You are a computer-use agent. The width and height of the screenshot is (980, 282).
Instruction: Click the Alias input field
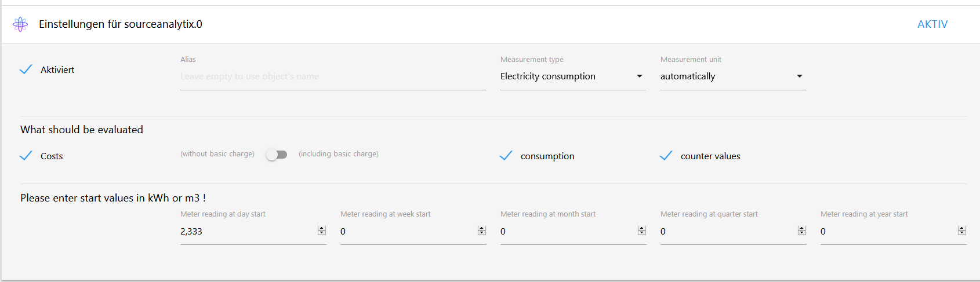pos(333,76)
